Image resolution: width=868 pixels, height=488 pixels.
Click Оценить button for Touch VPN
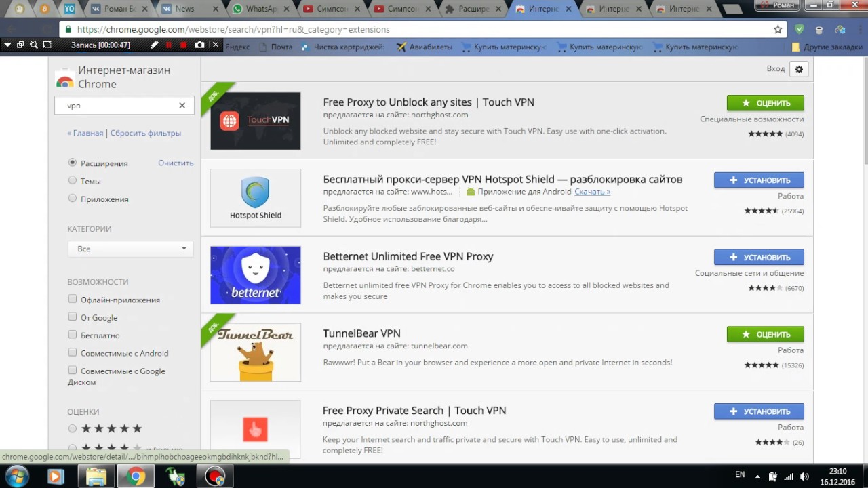(x=766, y=103)
